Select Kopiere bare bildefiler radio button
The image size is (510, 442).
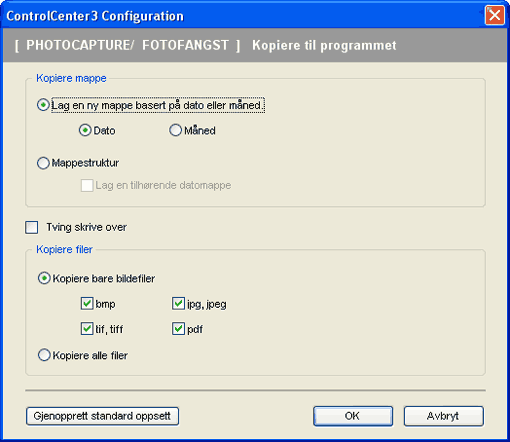coord(44,278)
